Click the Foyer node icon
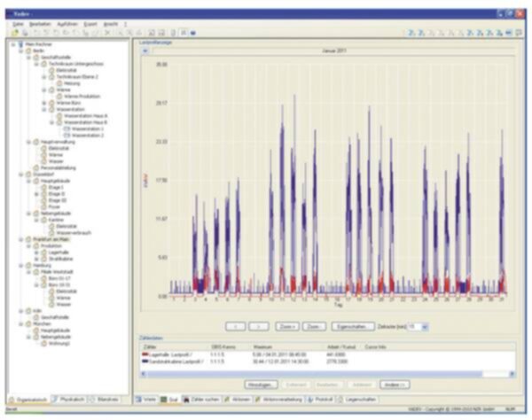Screen dimensions: 532x420 (43, 206)
